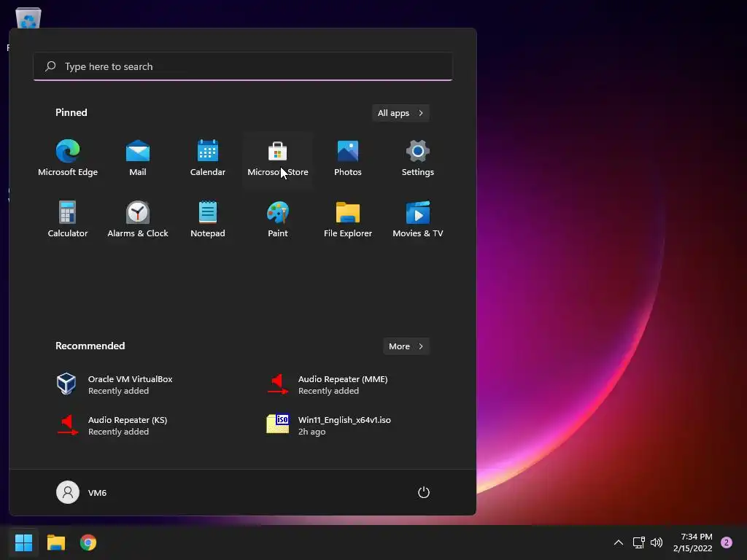The width and height of the screenshot is (747, 560).
Task: Open volume speaker tray icon
Action: pos(657,542)
